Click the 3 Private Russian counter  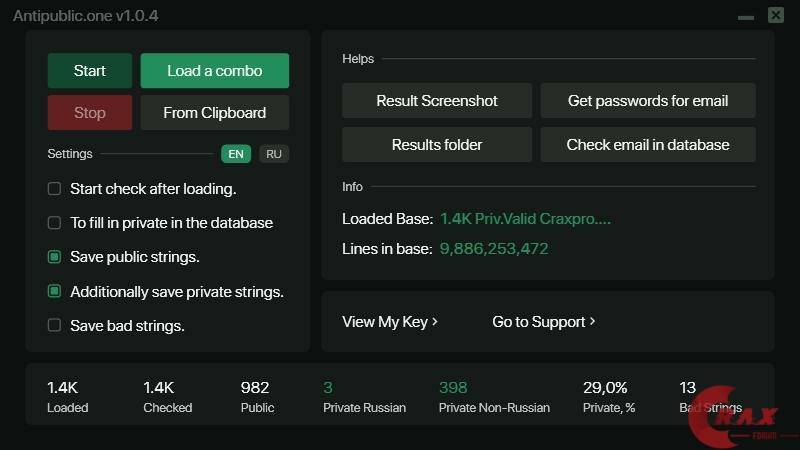pos(364,397)
